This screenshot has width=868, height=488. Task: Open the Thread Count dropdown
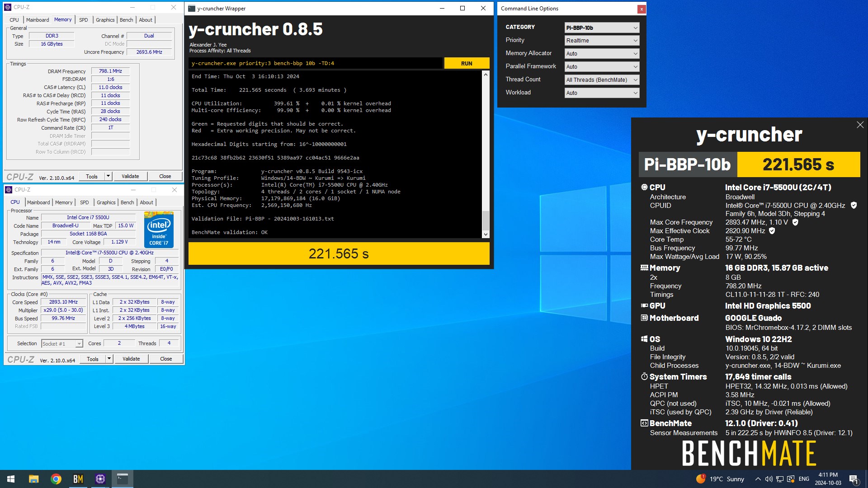coord(602,80)
